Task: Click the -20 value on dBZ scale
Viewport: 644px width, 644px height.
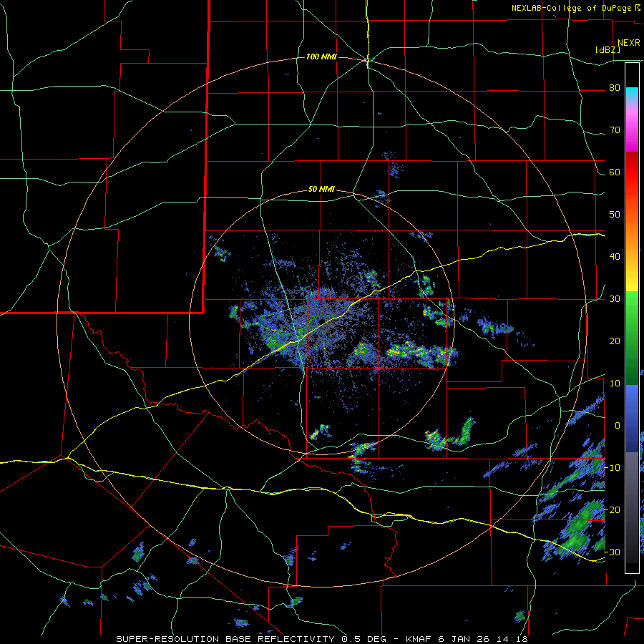Action: click(612, 509)
